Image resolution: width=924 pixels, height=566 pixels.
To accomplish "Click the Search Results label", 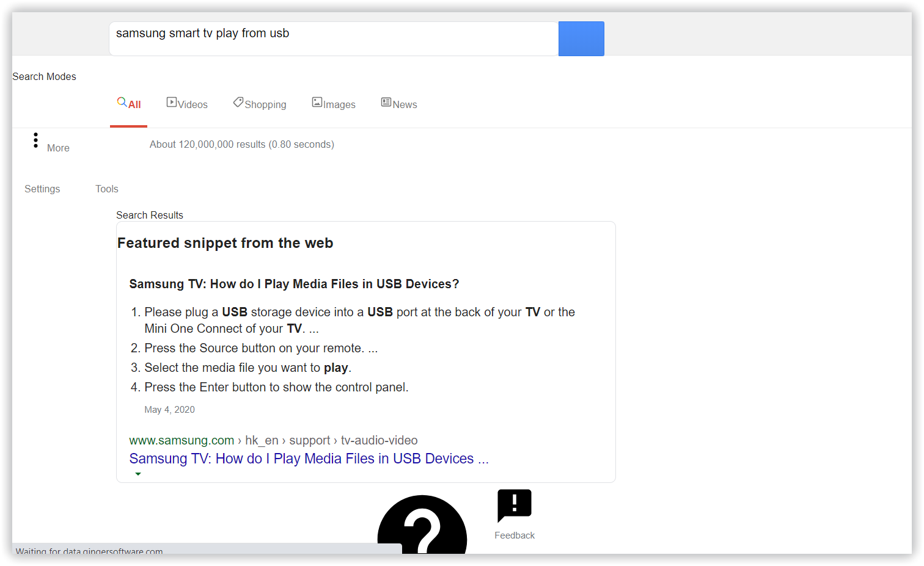I will click(150, 215).
